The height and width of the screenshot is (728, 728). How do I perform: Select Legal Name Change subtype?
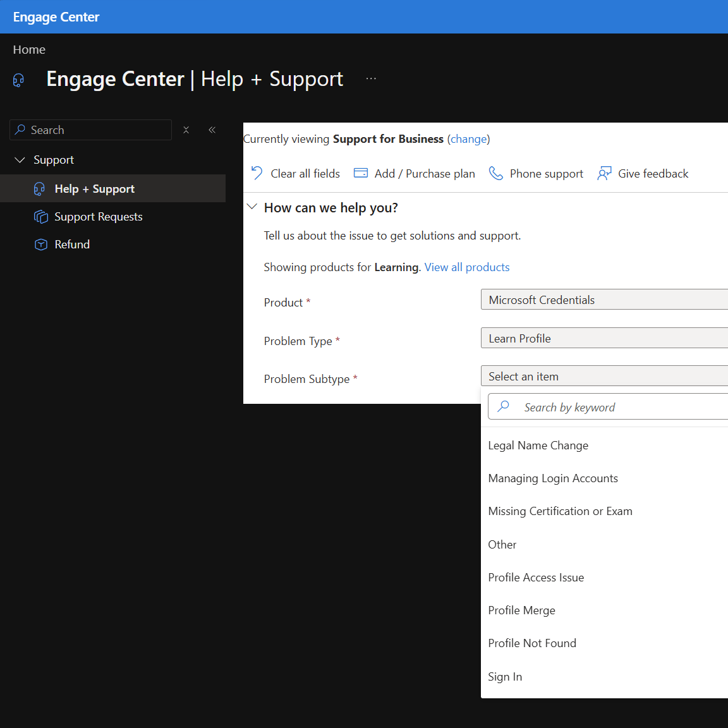pyautogui.click(x=604, y=446)
